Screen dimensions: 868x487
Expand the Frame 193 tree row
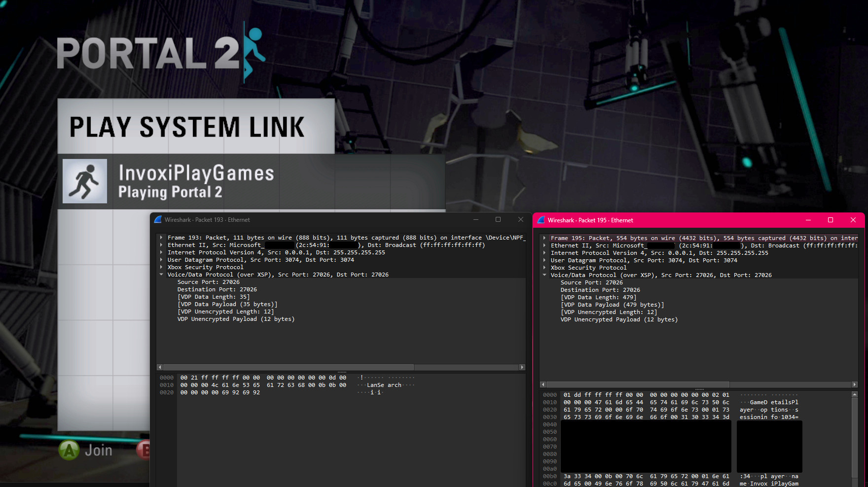161,238
